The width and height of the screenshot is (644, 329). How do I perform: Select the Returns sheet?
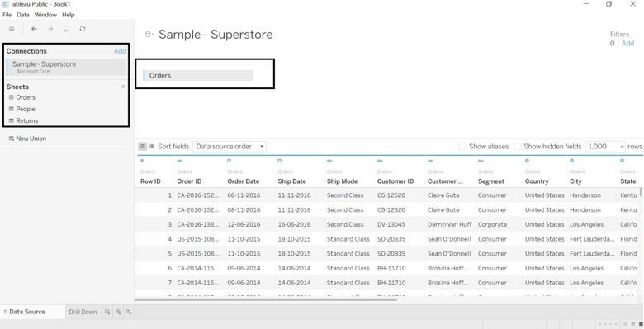[27, 120]
